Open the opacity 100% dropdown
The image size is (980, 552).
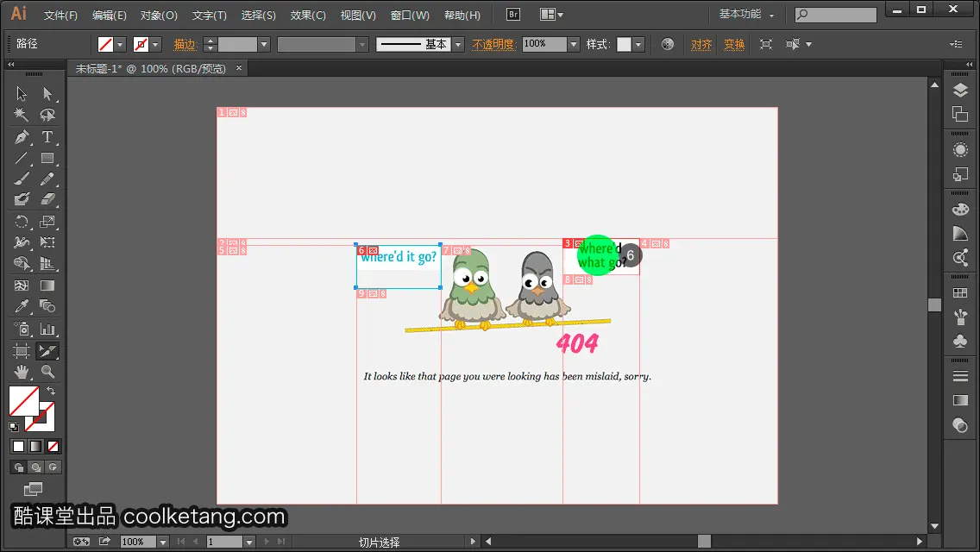pos(574,44)
